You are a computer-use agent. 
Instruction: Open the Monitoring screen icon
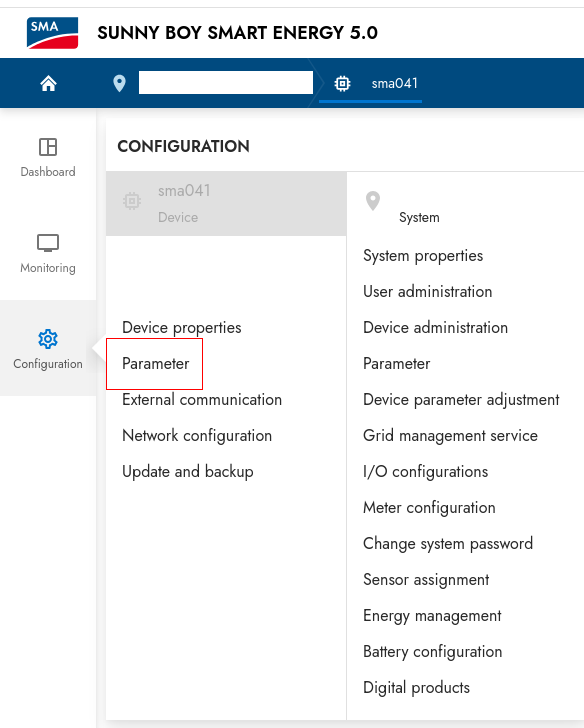(48, 243)
